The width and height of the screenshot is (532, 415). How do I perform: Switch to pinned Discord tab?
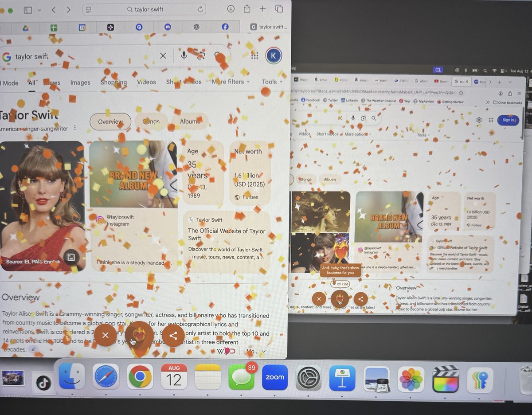click(x=168, y=27)
